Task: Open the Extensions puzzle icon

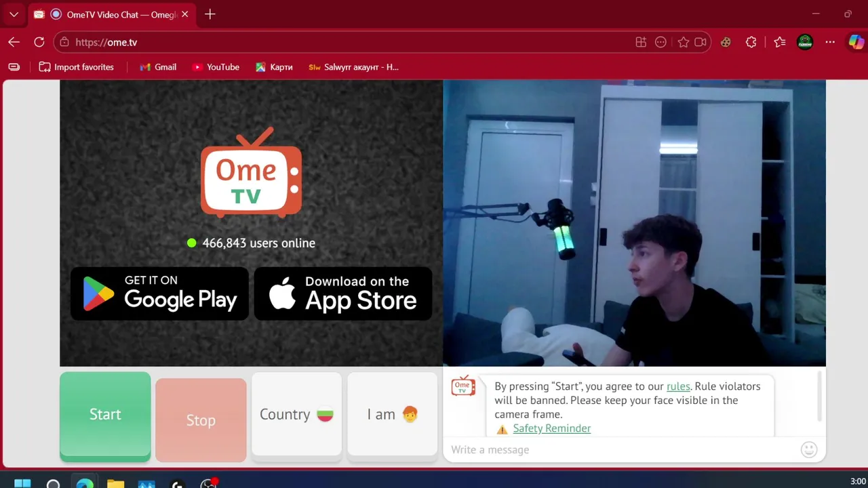Action: pos(751,42)
